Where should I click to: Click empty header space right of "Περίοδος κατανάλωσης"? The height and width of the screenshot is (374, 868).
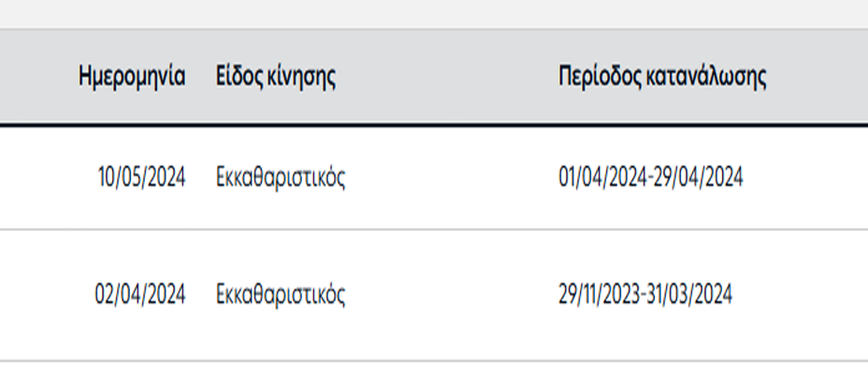point(817,77)
